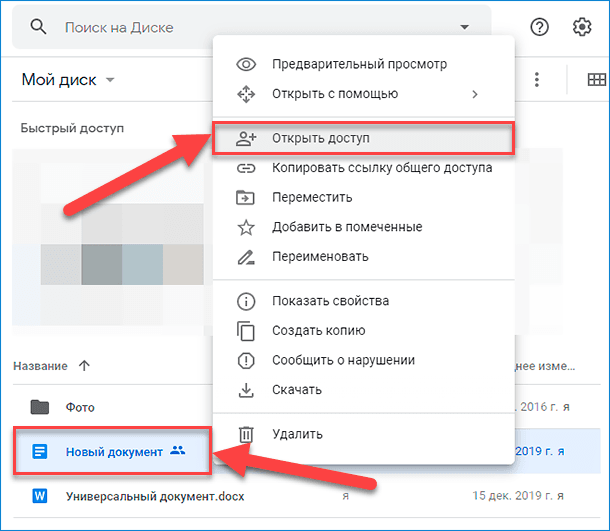Click the Название column header
Screen dimensions: 610x531
[40, 366]
